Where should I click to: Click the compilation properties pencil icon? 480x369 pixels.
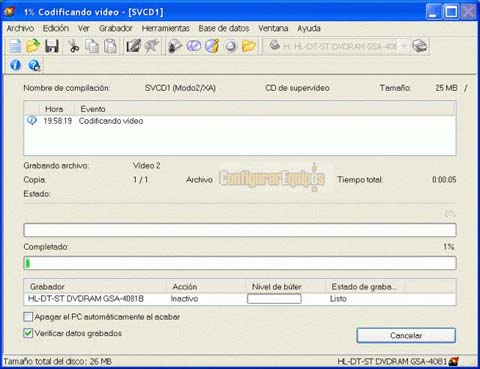tap(133, 46)
